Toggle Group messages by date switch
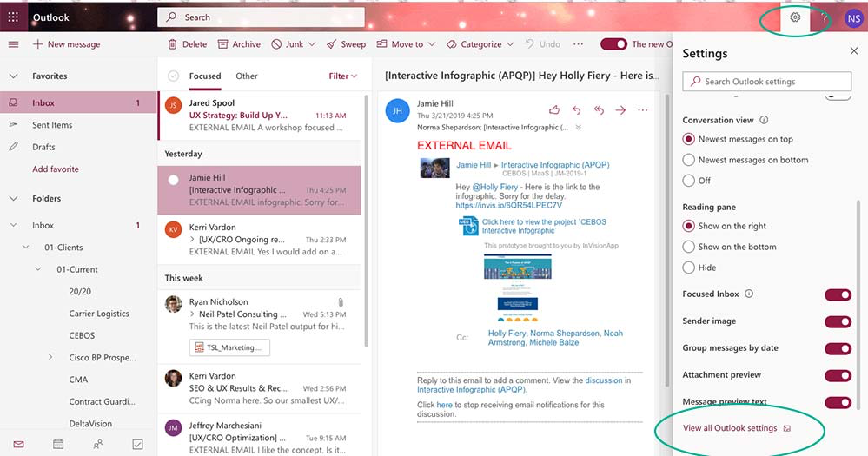Image resolution: width=868 pixels, height=456 pixels. click(x=838, y=348)
